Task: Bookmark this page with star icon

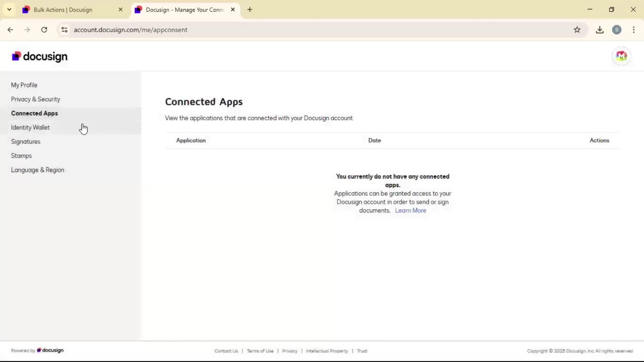Action: click(x=577, y=30)
